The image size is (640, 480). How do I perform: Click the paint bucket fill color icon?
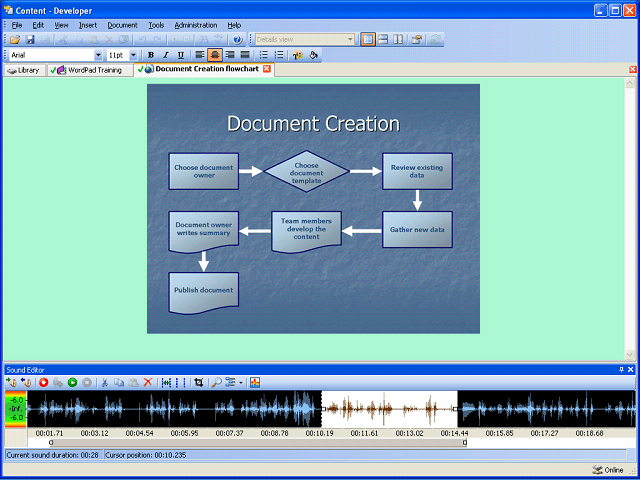click(313, 55)
